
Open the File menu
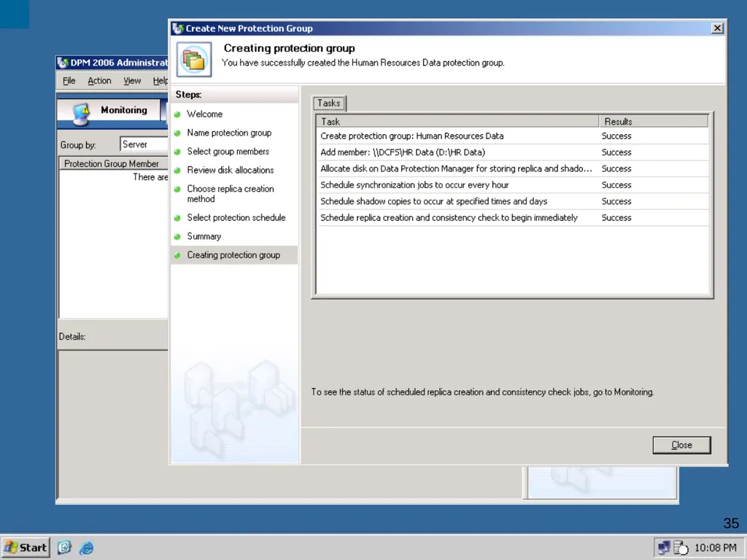pos(69,81)
